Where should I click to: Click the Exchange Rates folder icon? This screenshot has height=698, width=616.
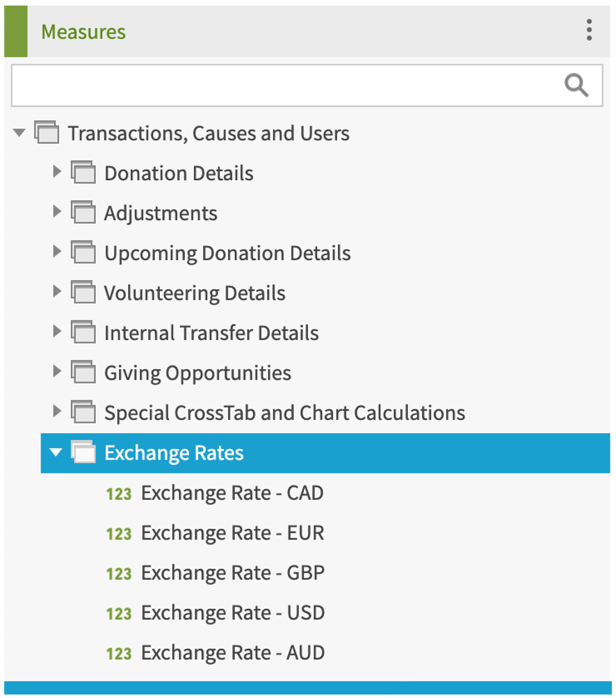pos(83,453)
